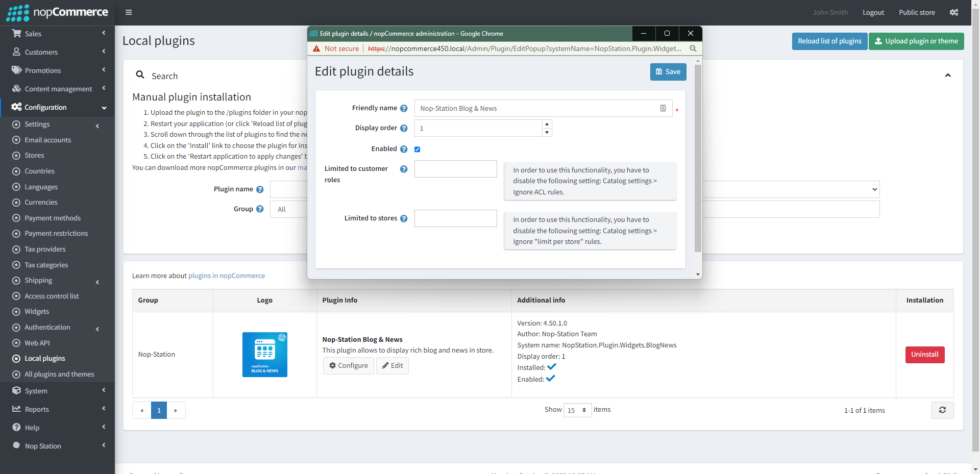
Task: Click the popup vertical scrollbar
Action: click(698, 158)
